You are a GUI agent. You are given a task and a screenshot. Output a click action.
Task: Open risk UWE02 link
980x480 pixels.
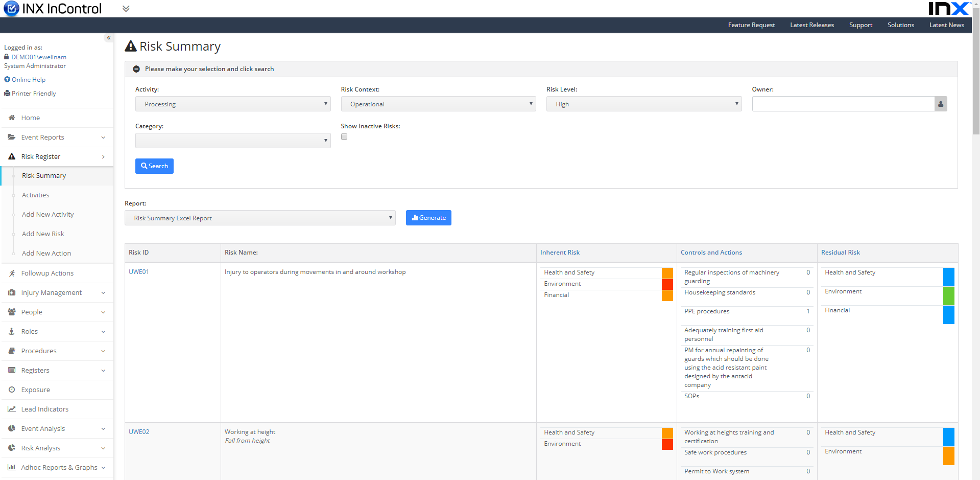[139, 432]
